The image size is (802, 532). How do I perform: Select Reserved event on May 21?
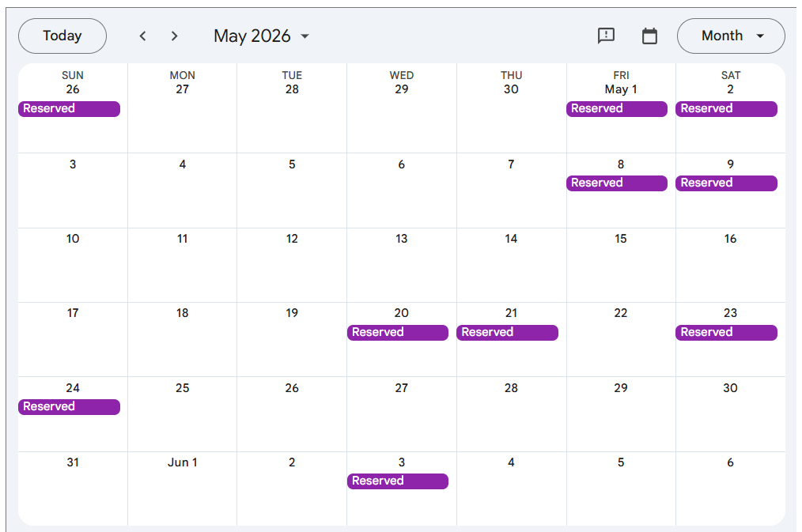pyautogui.click(x=507, y=333)
